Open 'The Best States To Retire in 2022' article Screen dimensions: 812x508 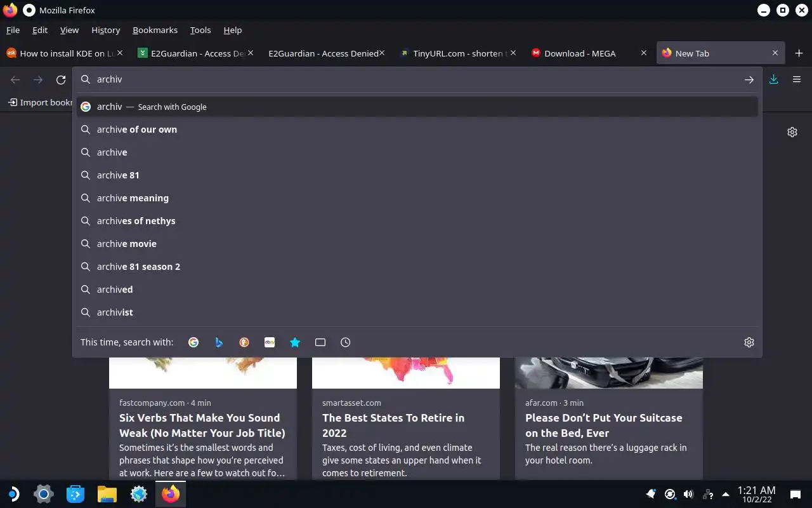click(x=393, y=425)
